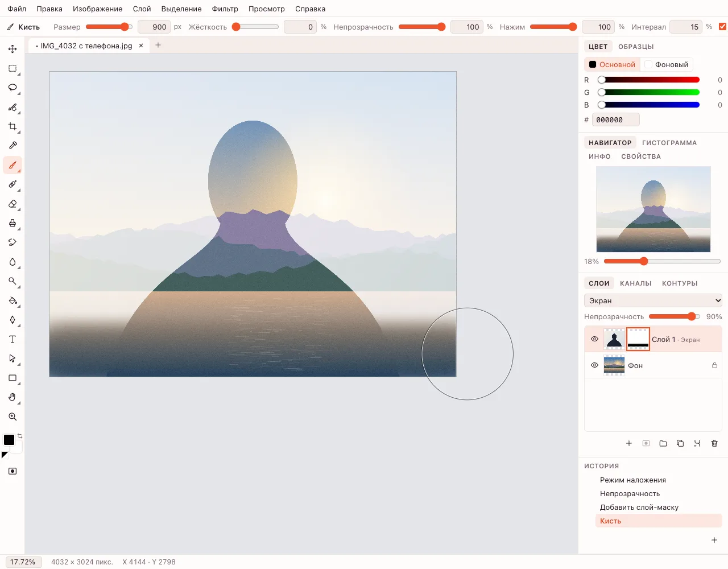
Task: Close IMG_4032 с телефона.jpg tab
Action: click(x=141, y=46)
